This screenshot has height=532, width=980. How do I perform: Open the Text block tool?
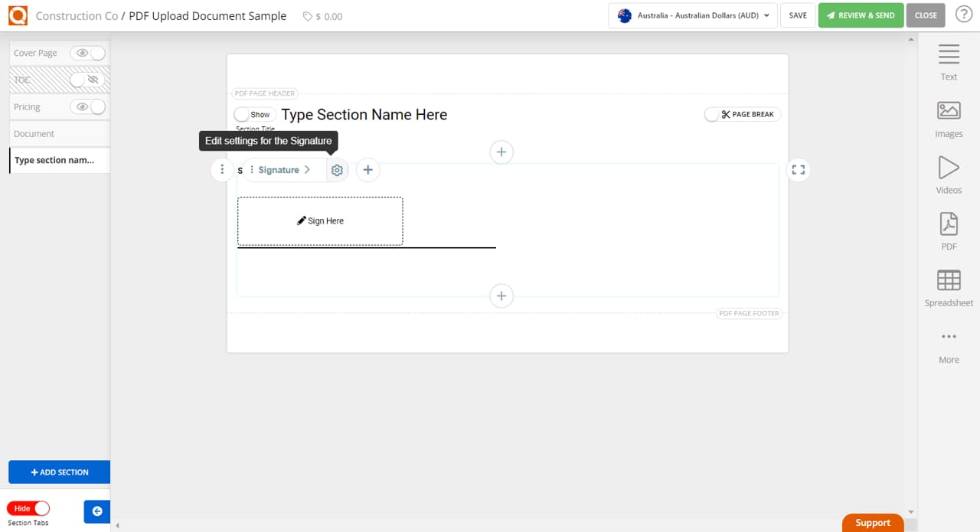pos(949,61)
